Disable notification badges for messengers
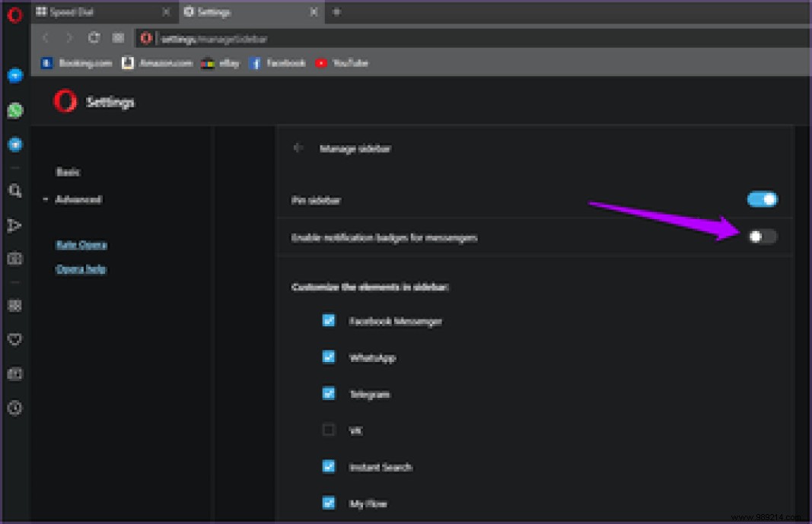This screenshot has height=524, width=812. pyautogui.click(x=762, y=237)
